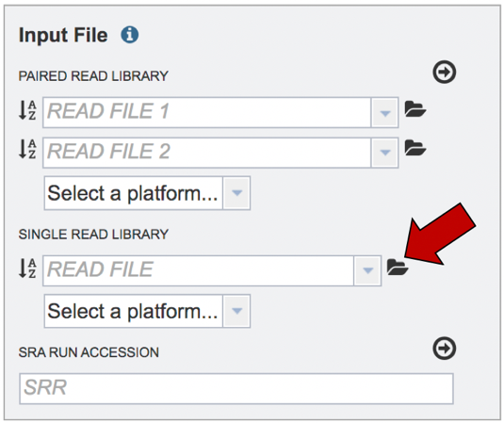Open folder browser for READ FILE 1
The image size is (504, 423).
415,109
